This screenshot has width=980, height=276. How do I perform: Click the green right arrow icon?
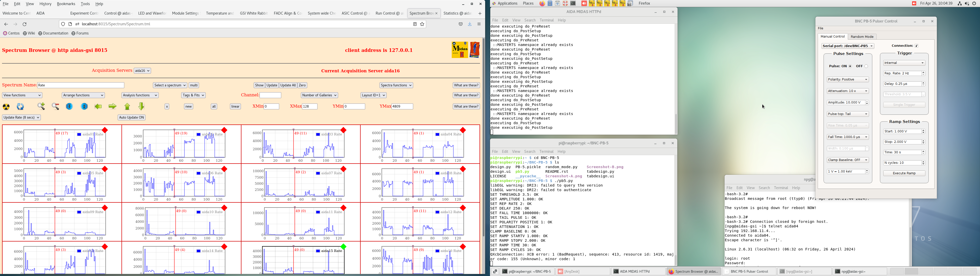[113, 107]
